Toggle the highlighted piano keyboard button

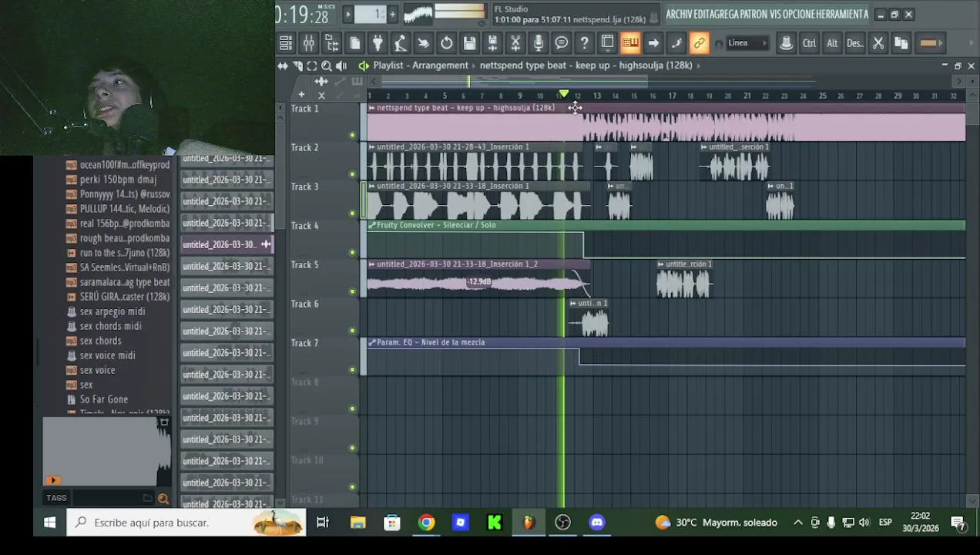tap(630, 43)
